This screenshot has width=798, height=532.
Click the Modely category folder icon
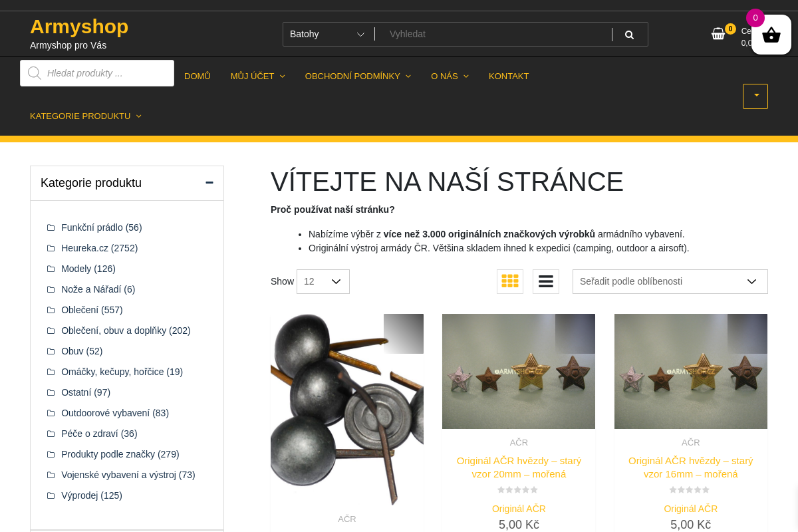tap(51, 269)
